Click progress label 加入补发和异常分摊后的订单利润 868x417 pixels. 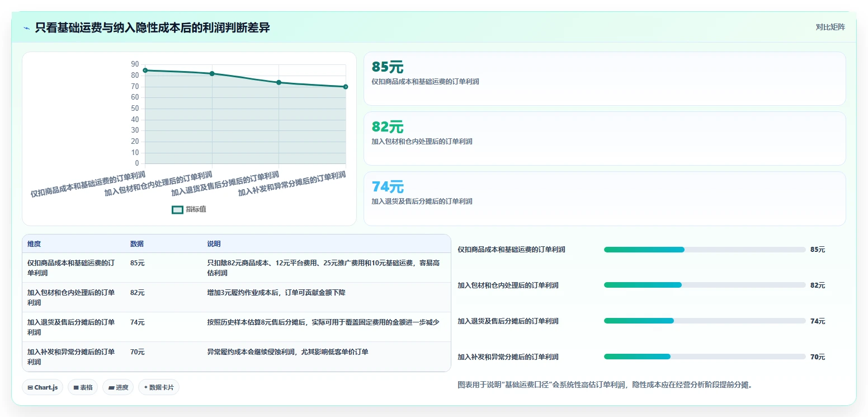point(508,357)
